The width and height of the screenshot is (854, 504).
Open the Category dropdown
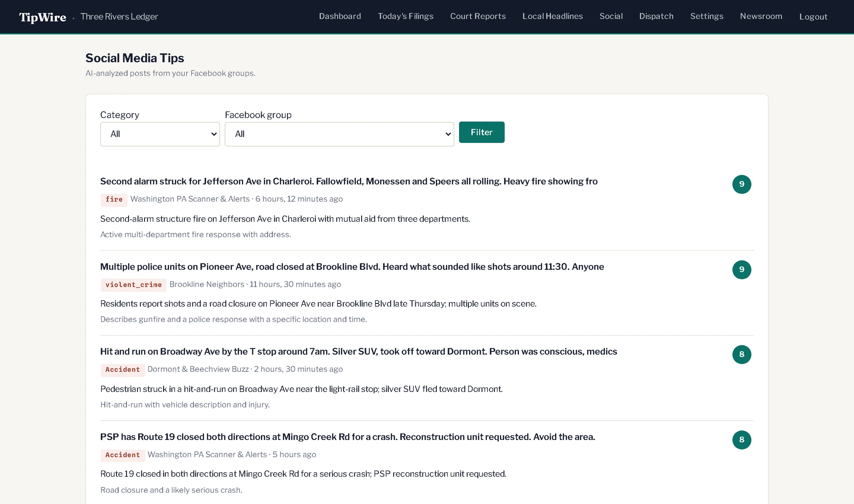(160, 134)
